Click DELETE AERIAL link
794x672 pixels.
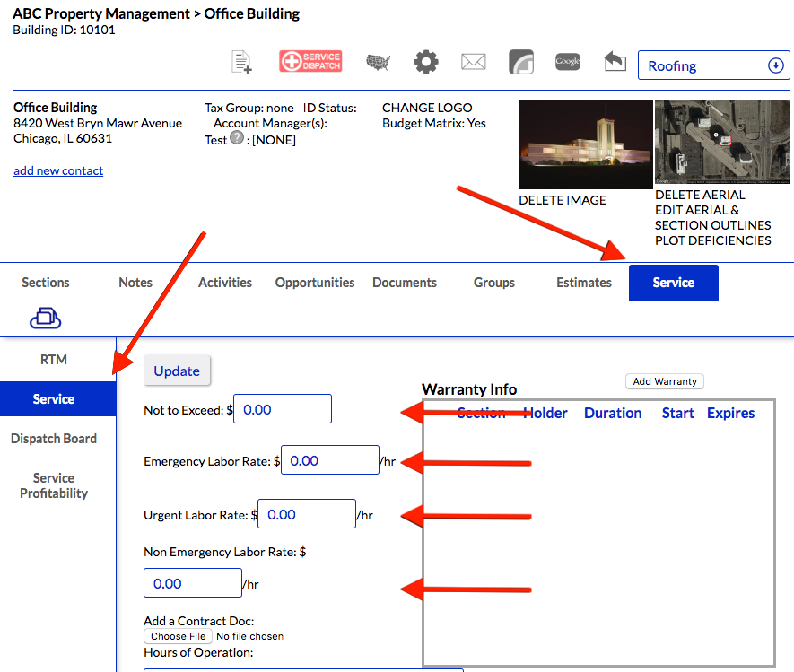pyautogui.click(x=700, y=195)
